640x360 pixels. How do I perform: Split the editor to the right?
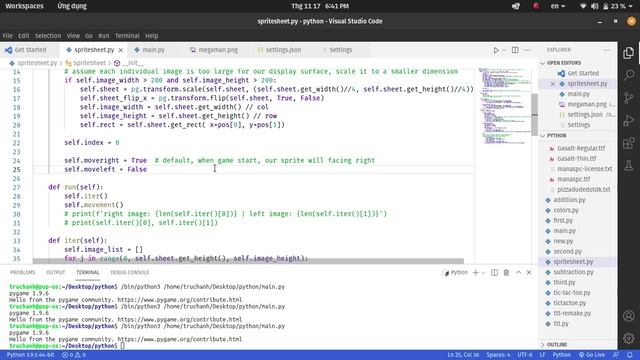[515, 50]
